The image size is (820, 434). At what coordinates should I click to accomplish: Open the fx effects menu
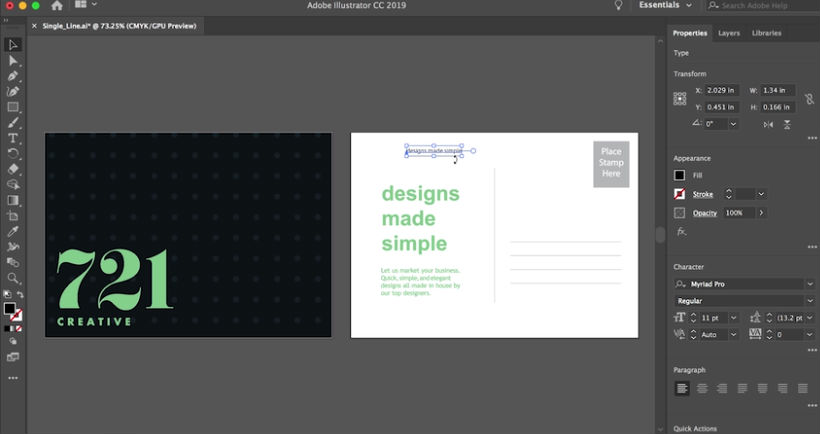pyautogui.click(x=681, y=232)
